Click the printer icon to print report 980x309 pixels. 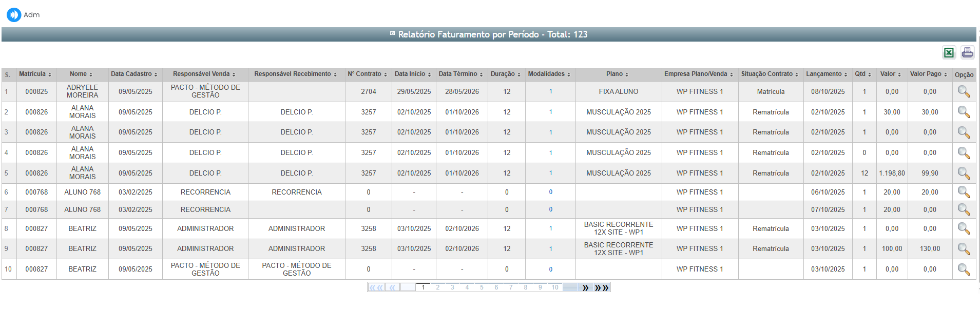coord(967,52)
